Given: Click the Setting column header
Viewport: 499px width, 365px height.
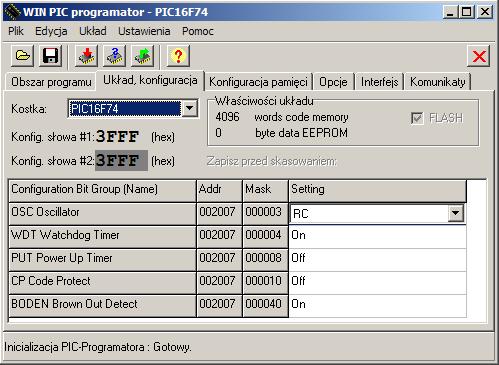Looking at the screenshot, I should pyautogui.click(x=378, y=190).
